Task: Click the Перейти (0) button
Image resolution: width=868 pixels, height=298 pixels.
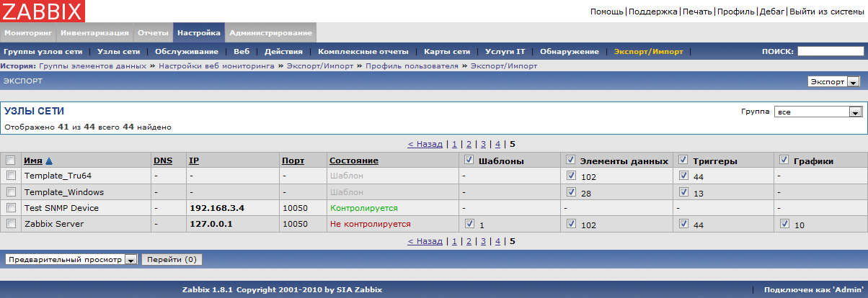Action: click(x=172, y=259)
